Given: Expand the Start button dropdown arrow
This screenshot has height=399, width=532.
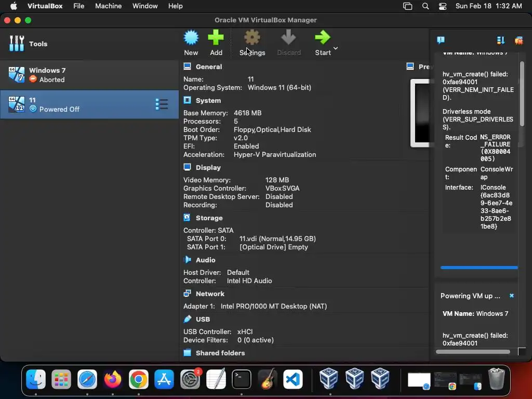Looking at the screenshot, I should (x=336, y=48).
